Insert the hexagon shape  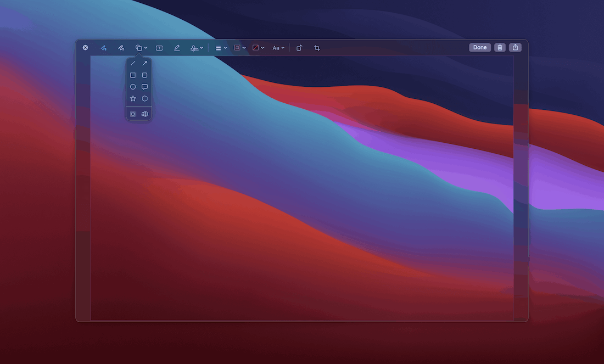click(144, 98)
